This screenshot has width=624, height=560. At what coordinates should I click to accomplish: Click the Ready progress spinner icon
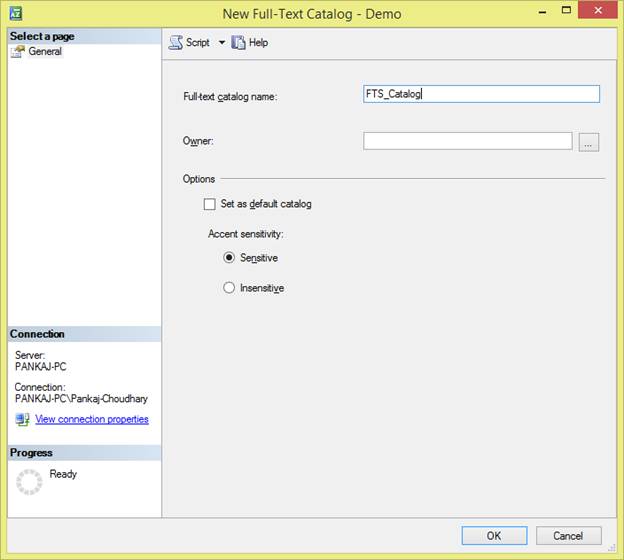coord(29,482)
